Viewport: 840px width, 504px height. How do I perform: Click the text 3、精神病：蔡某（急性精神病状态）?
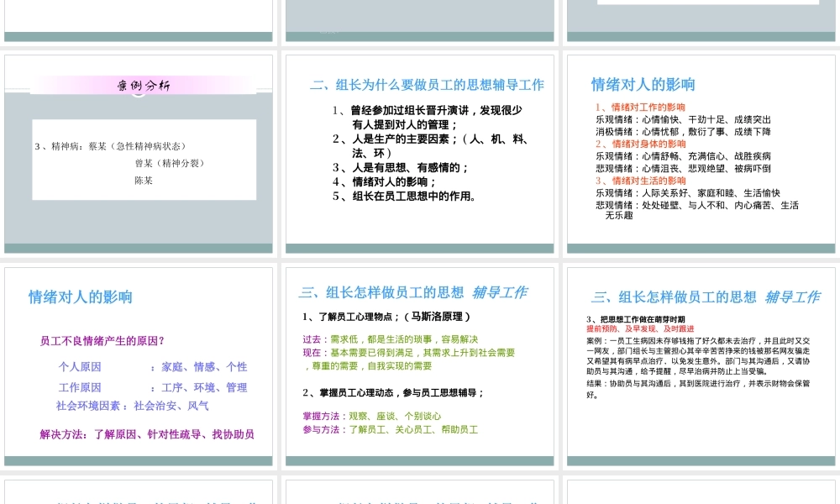click(110, 146)
